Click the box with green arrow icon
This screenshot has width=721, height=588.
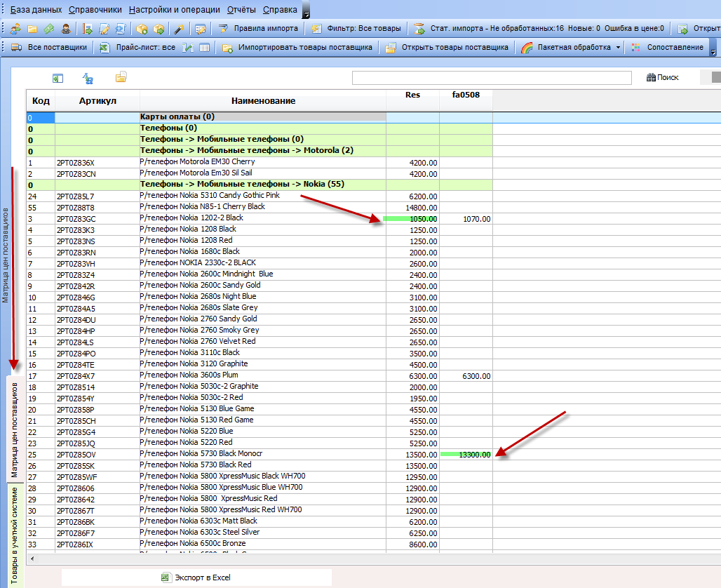click(x=159, y=29)
